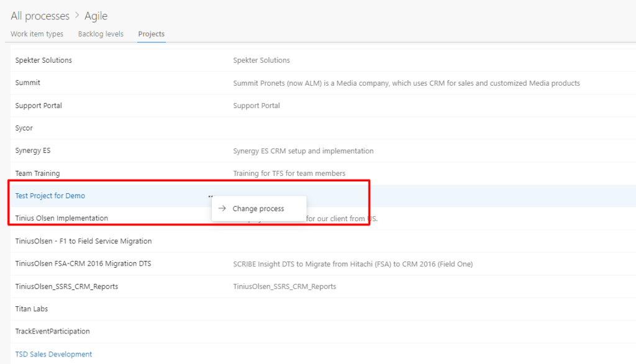Open the TSD Sales Development project link
The width and height of the screenshot is (636, 364).
(53, 354)
